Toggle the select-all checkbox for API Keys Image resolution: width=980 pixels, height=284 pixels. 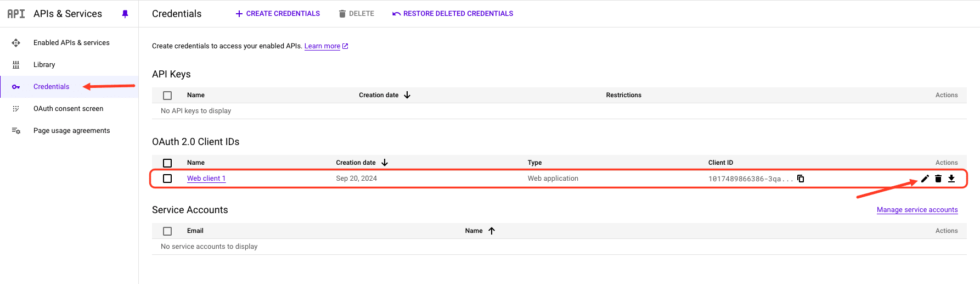tap(167, 96)
